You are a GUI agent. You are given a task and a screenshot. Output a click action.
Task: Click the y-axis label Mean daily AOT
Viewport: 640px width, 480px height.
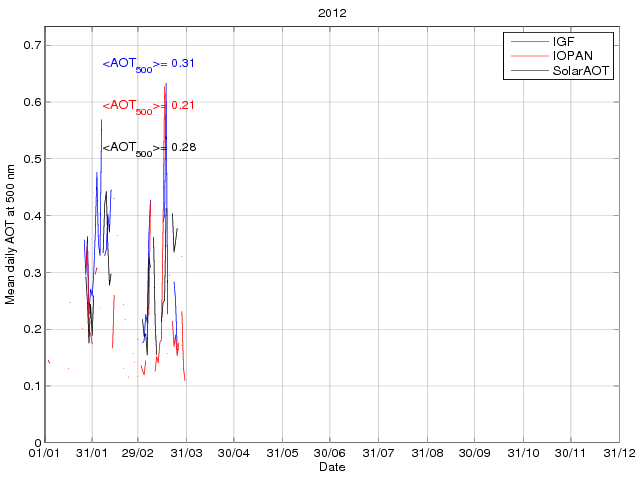[x=11, y=243]
